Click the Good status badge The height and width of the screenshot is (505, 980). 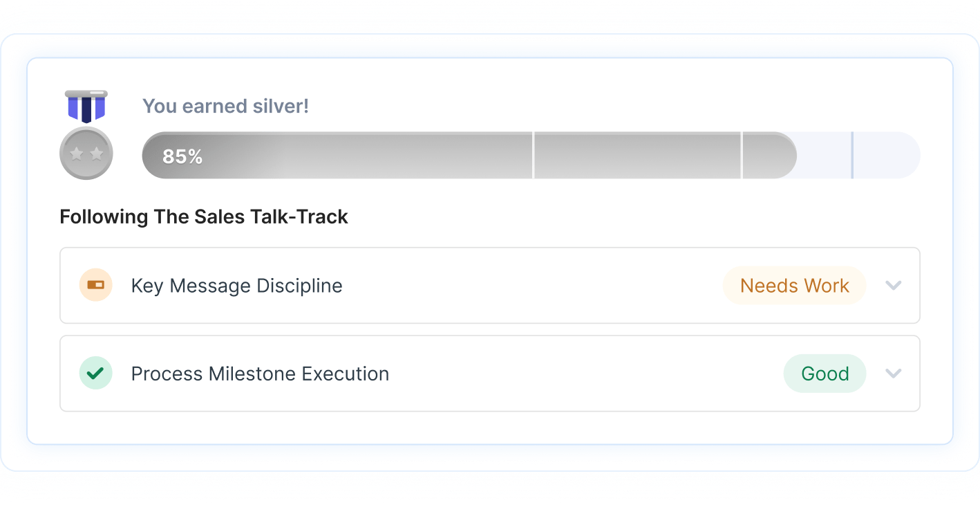tap(824, 373)
